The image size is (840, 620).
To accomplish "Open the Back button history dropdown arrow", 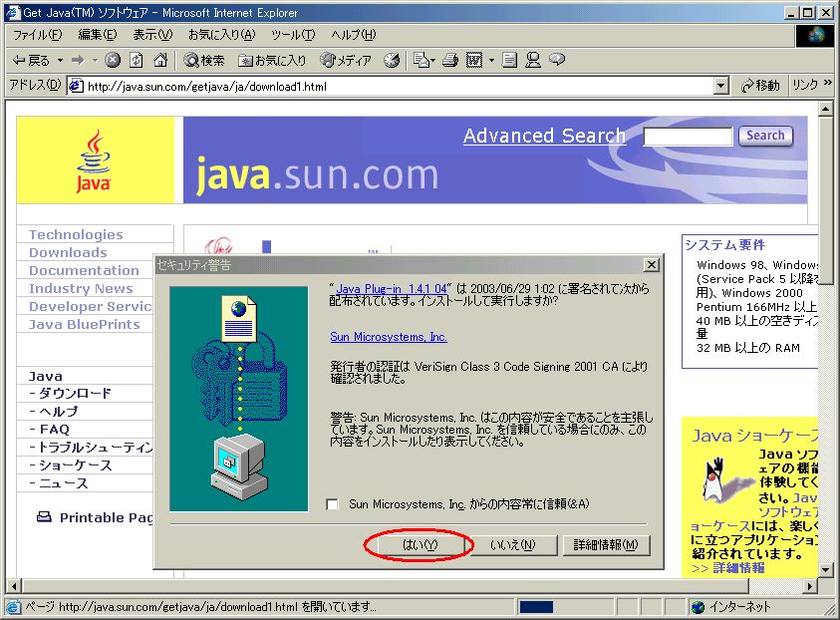I will 61,60.
